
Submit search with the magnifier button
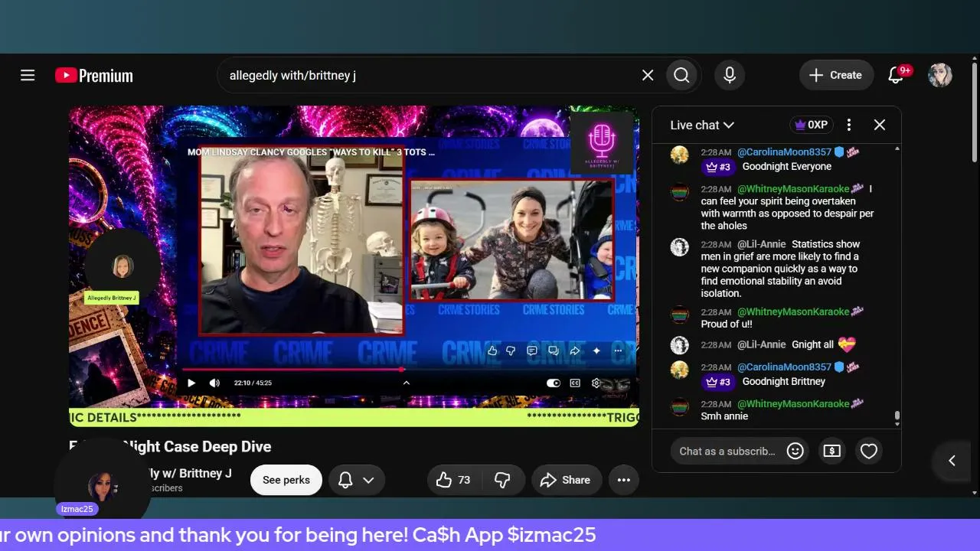[681, 75]
